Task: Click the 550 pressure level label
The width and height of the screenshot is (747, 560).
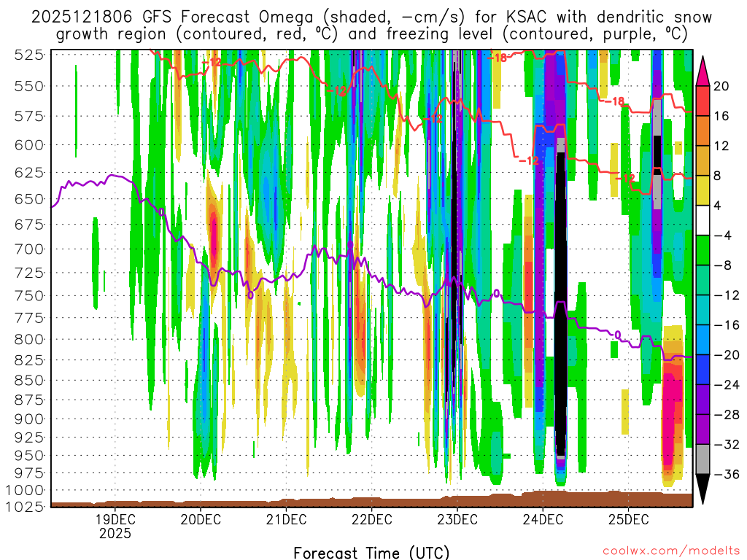Action: [x=29, y=86]
